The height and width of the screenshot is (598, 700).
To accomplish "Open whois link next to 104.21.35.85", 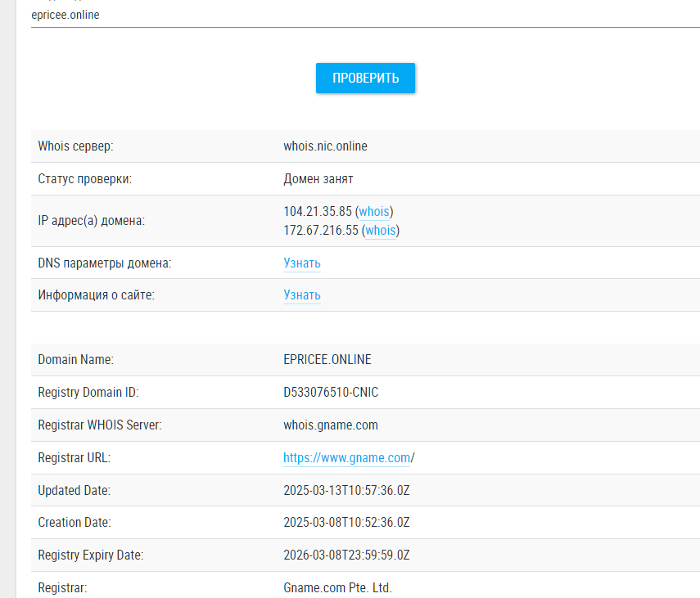I will [374, 212].
